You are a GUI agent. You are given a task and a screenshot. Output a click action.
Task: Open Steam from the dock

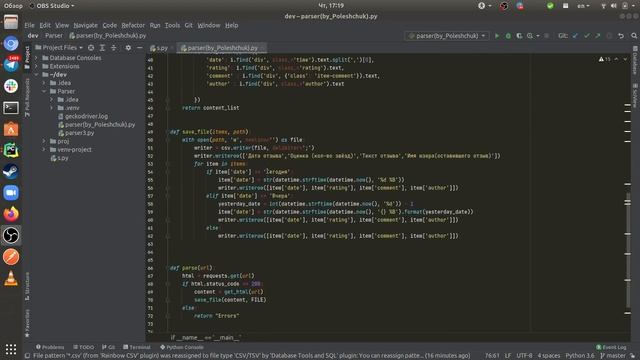[x=11, y=171]
